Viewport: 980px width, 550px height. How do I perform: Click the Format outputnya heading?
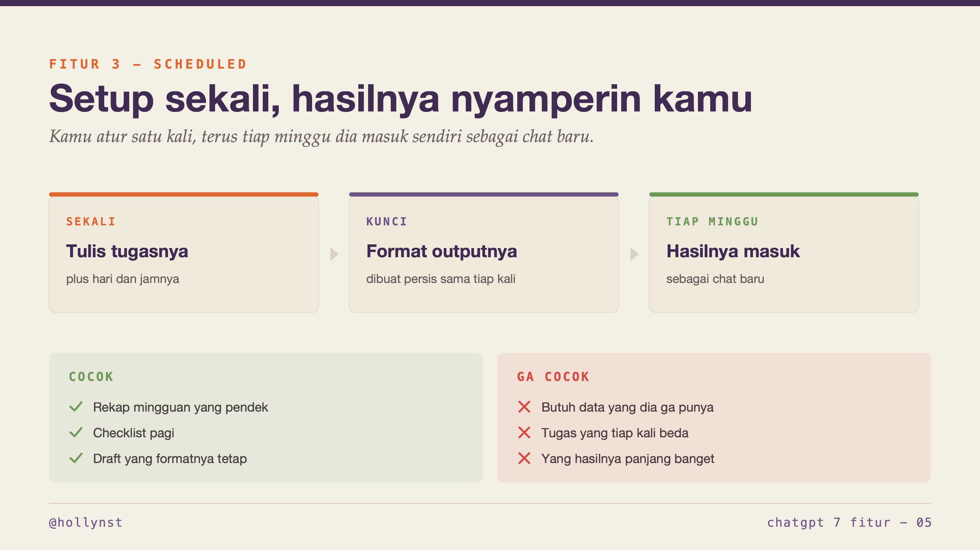(x=441, y=251)
